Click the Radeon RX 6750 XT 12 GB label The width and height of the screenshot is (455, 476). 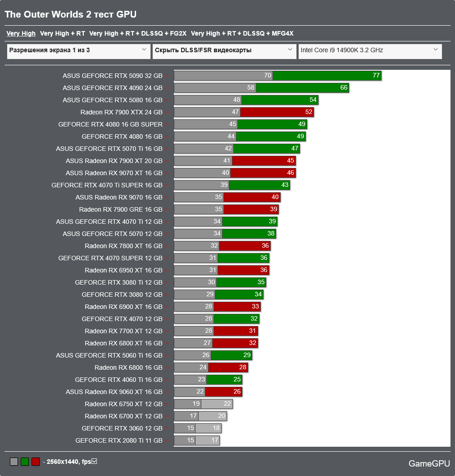coord(123,404)
